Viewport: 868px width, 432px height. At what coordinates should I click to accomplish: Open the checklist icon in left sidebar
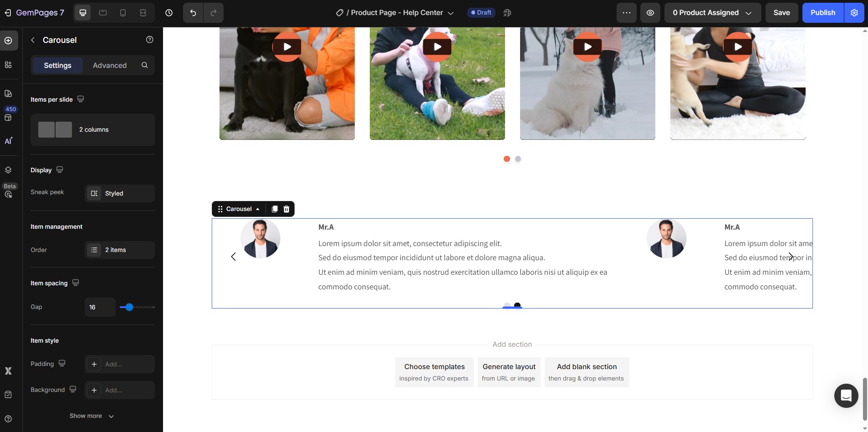(8, 395)
